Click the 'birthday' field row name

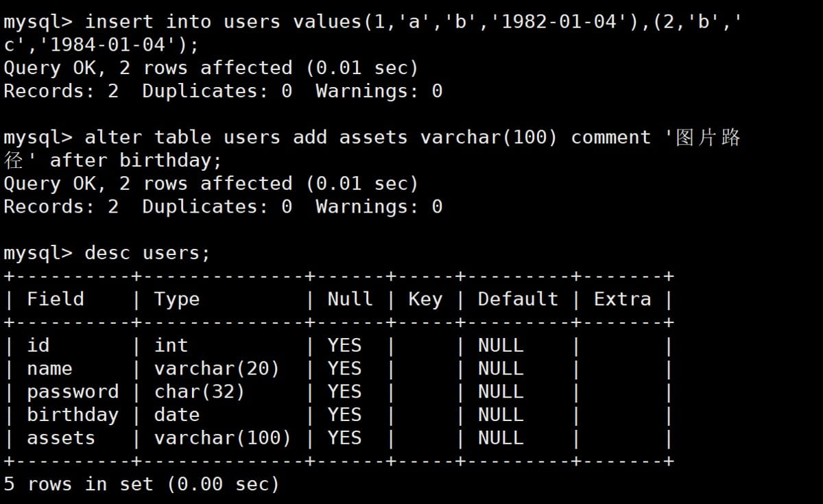click(73, 415)
